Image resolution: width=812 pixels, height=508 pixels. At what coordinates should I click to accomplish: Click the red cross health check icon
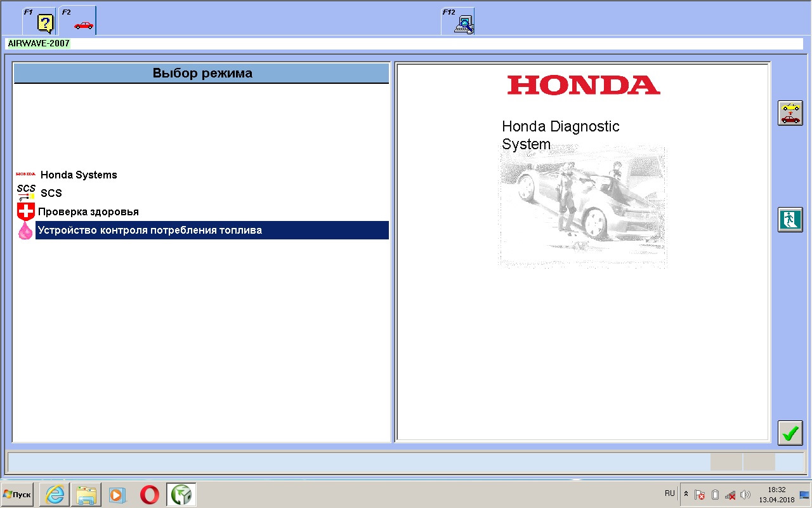[x=26, y=211]
